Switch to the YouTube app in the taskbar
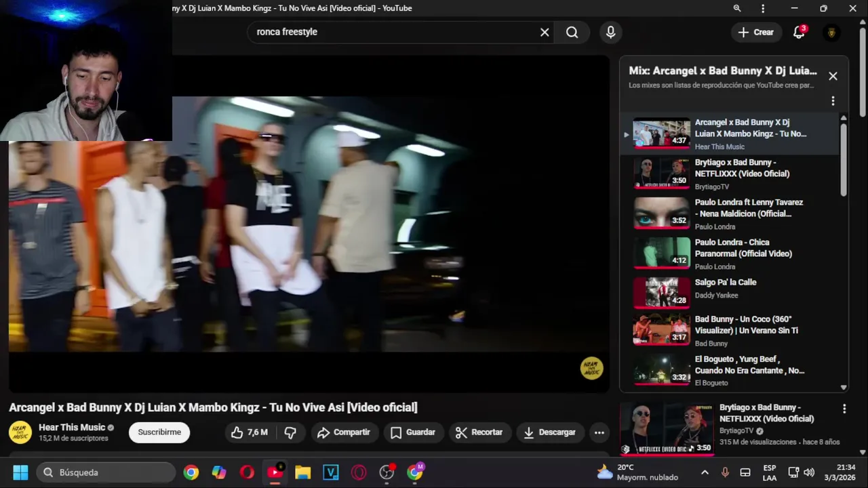This screenshot has width=868, height=488. click(275, 472)
